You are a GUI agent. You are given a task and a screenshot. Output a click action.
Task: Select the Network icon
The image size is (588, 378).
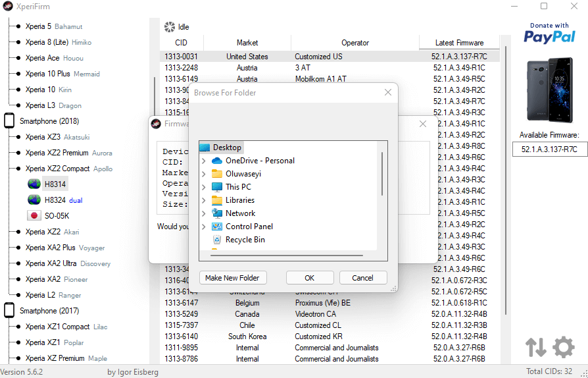217,213
